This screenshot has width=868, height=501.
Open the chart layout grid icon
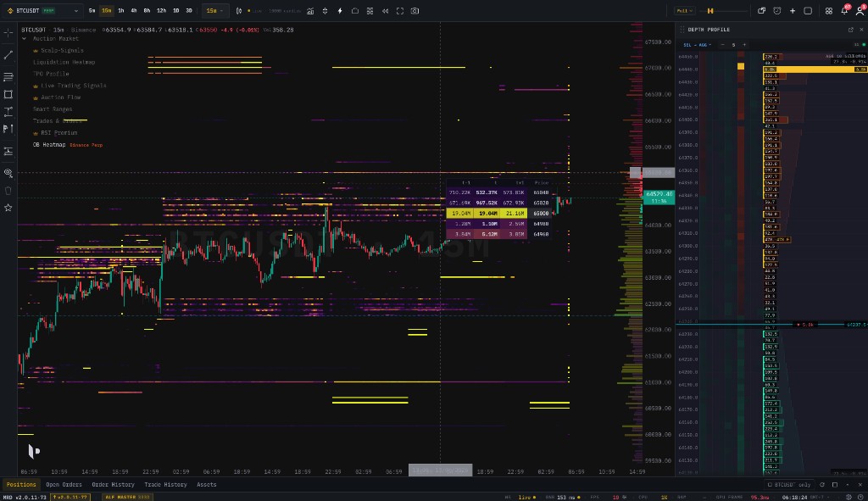(x=370, y=11)
